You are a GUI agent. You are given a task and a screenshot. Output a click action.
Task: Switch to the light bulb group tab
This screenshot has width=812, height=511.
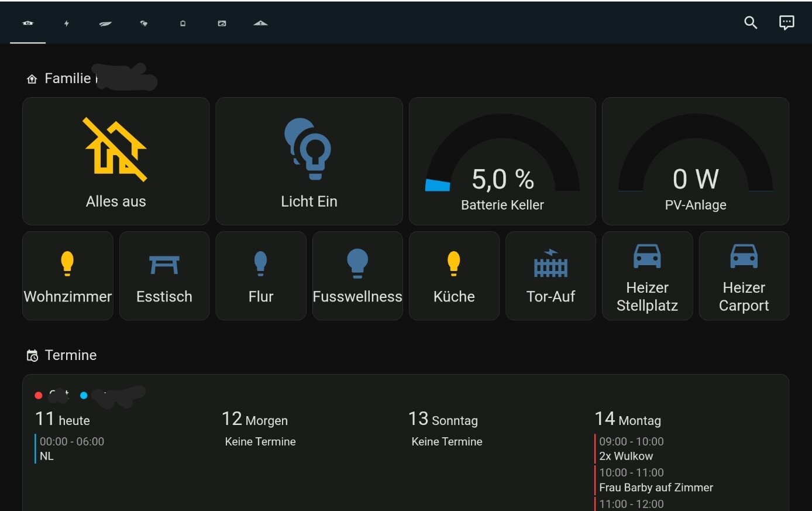(x=144, y=23)
